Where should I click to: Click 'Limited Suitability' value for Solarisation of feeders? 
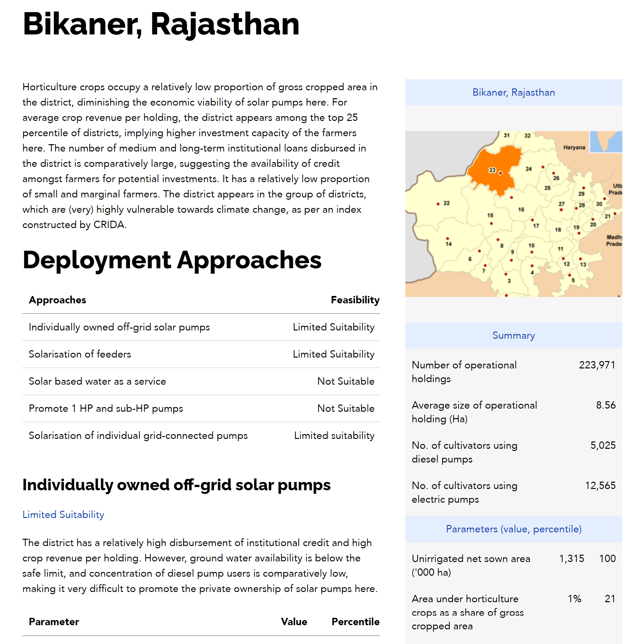[x=333, y=354]
